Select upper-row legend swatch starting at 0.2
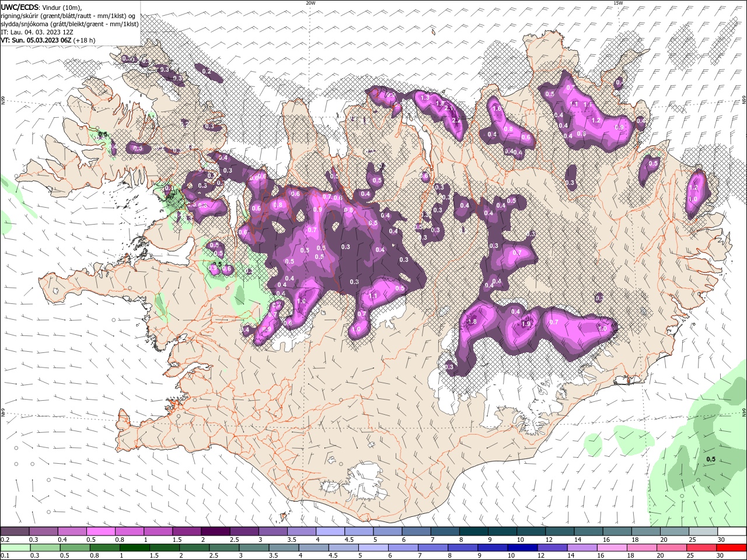 [x=15, y=531]
